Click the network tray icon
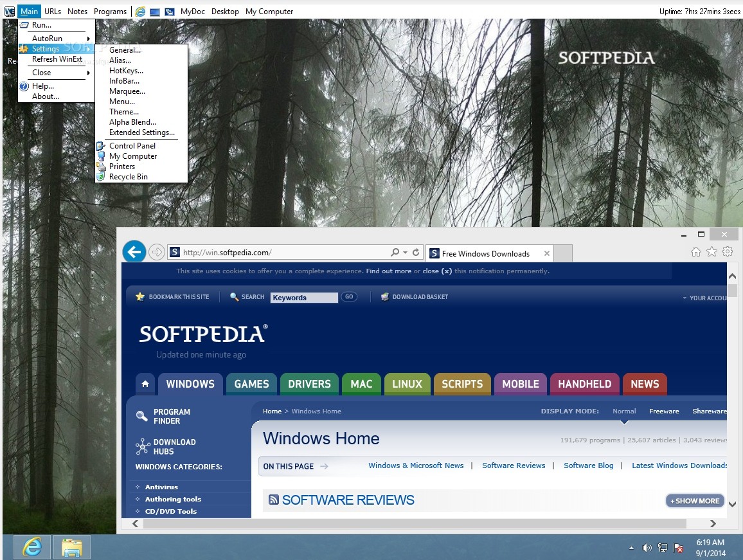Image resolution: width=743 pixels, height=560 pixels. click(663, 548)
